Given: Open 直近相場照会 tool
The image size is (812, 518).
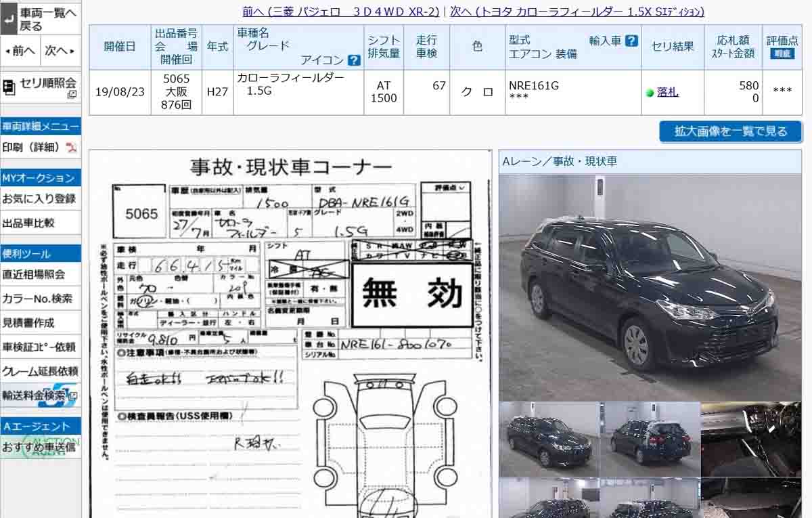Looking at the screenshot, I should pos(41,274).
